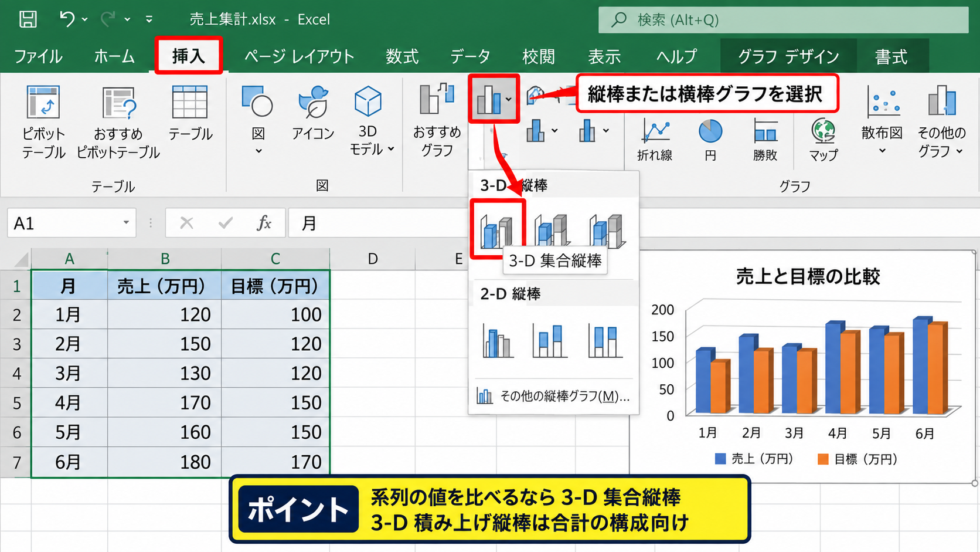
Task: Select 3-D clustered column chart (3-D 集合縦棒)
Action: coord(496,231)
